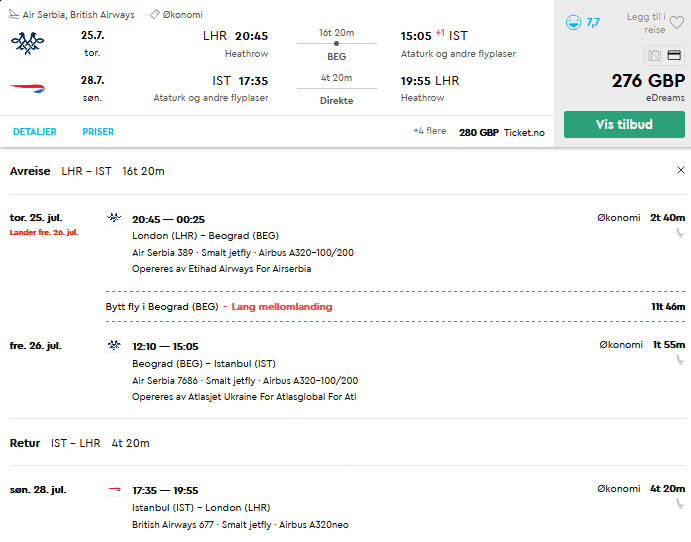Click Air Serbia 389 flight info line
The width and height of the screenshot is (691, 542).
243,252
